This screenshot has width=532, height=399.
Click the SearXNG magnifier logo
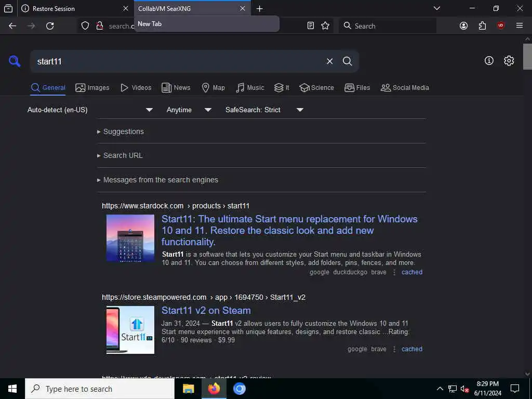tap(15, 61)
